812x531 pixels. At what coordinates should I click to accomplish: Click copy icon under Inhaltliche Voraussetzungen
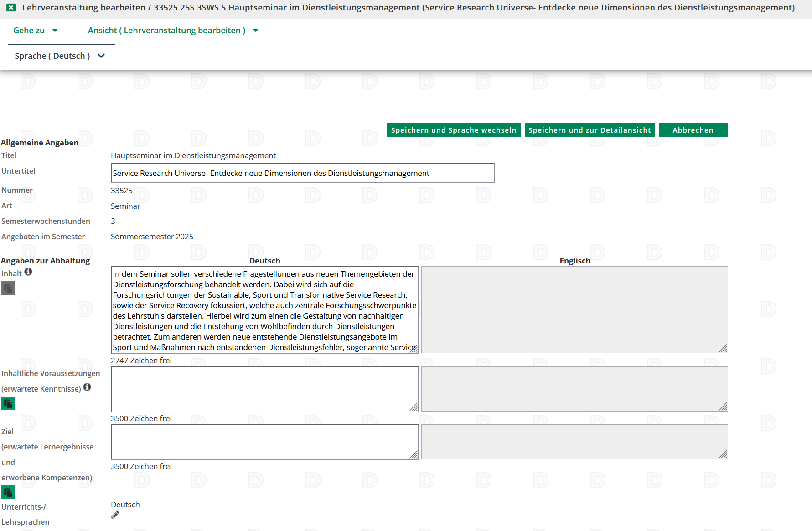coord(8,403)
